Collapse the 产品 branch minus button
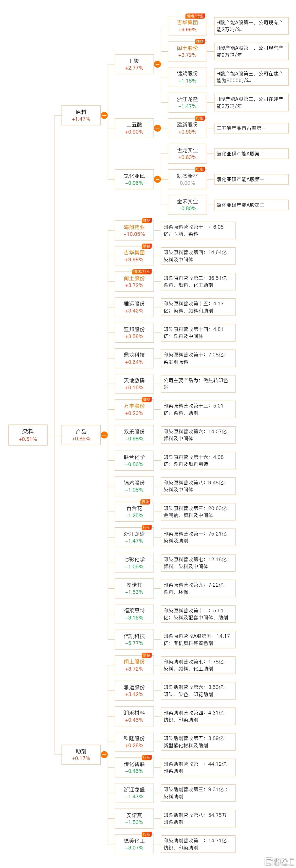The width and height of the screenshot is (296, 868). 104,435
